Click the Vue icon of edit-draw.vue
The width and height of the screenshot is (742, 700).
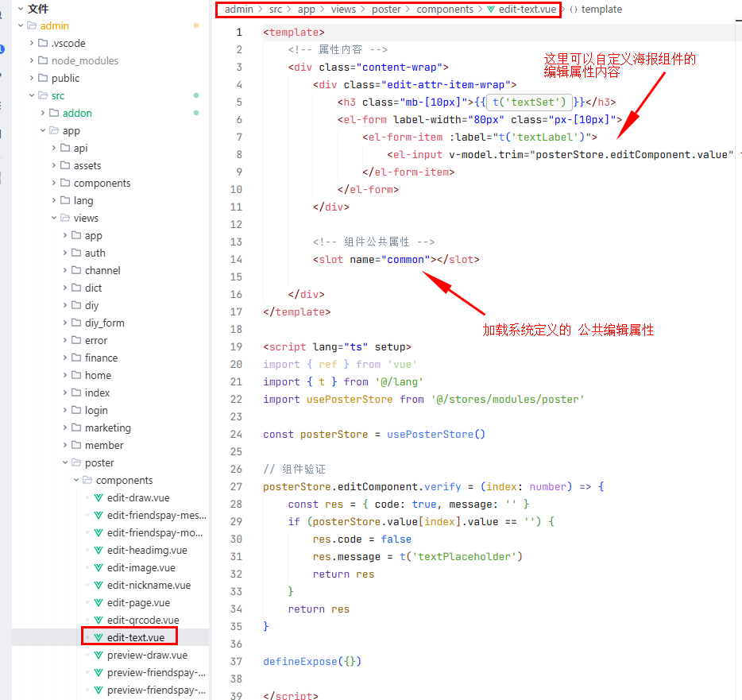coord(99,498)
